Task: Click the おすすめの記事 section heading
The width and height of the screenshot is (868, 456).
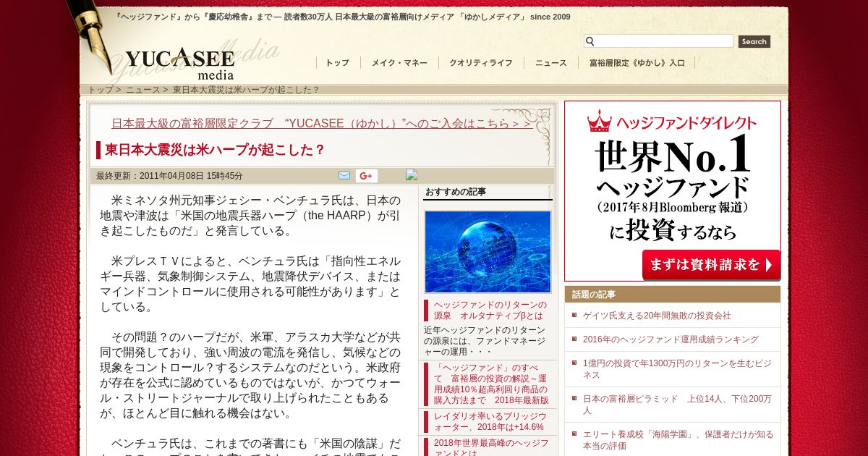Action: pyautogui.click(x=456, y=192)
